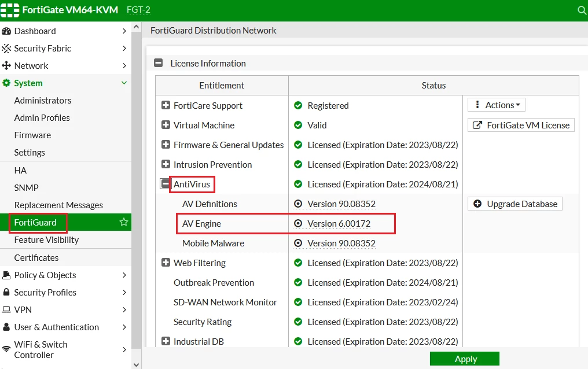The image size is (588, 369).
Task: Click the Outbreak Prevention label
Action: coord(214,282)
